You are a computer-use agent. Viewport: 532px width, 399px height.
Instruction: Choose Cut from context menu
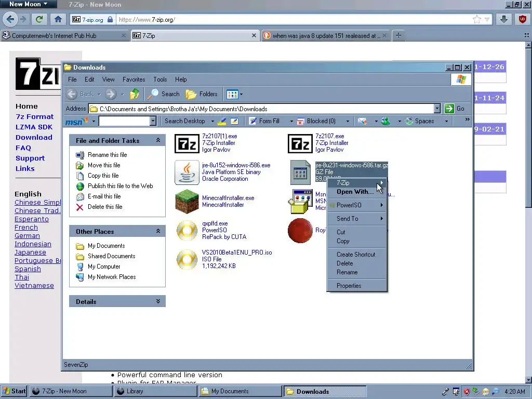(356, 232)
